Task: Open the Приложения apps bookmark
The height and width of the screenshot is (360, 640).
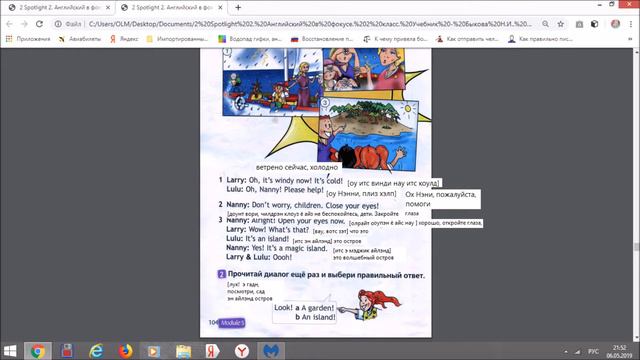Action: point(28,39)
